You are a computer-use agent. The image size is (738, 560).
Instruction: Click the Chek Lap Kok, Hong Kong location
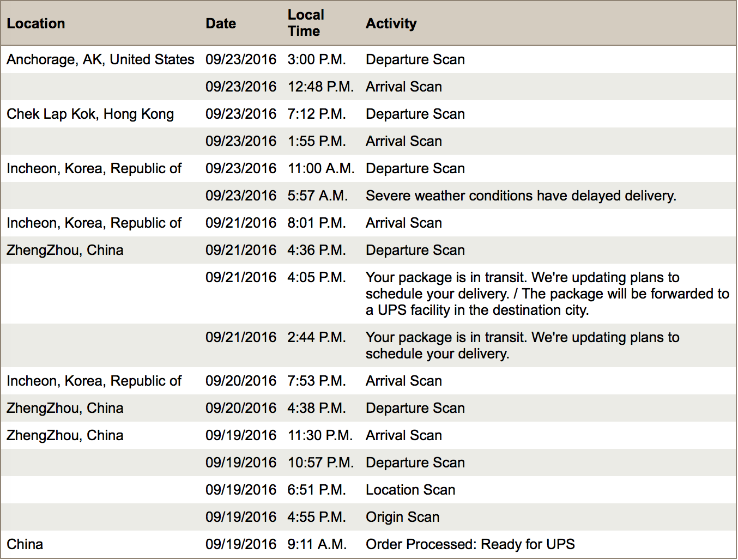[x=90, y=114]
